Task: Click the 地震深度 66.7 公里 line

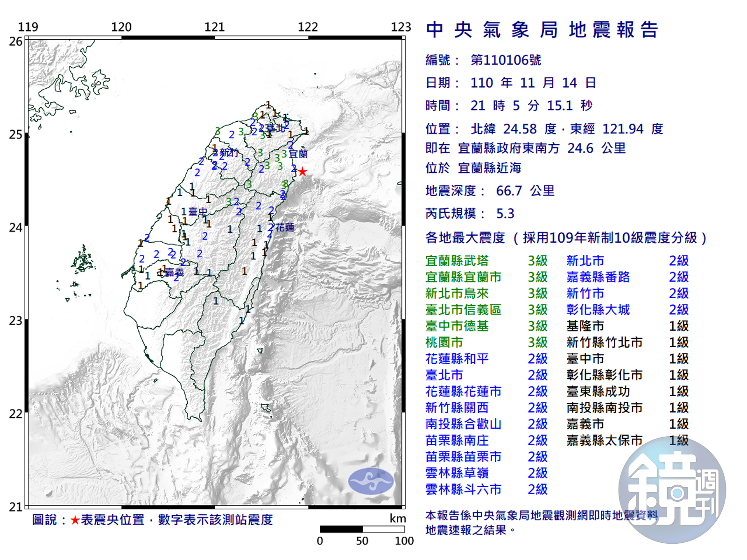Action: pyautogui.click(x=490, y=191)
